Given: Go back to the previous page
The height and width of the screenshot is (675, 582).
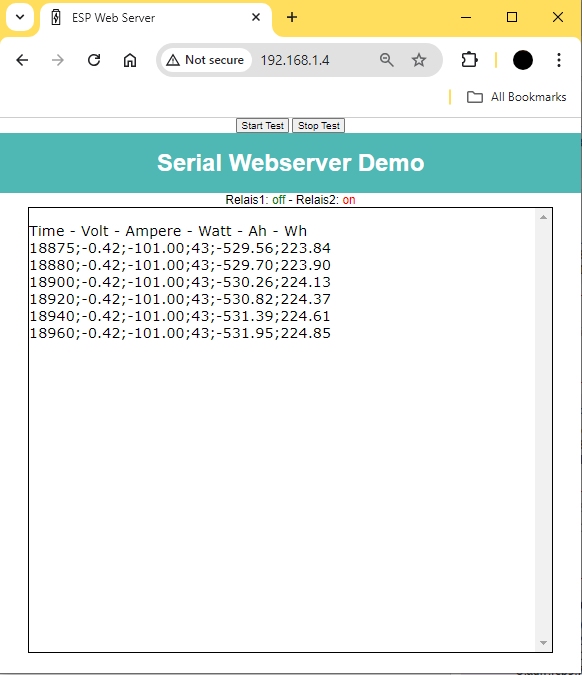Looking at the screenshot, I should [22, 60].
